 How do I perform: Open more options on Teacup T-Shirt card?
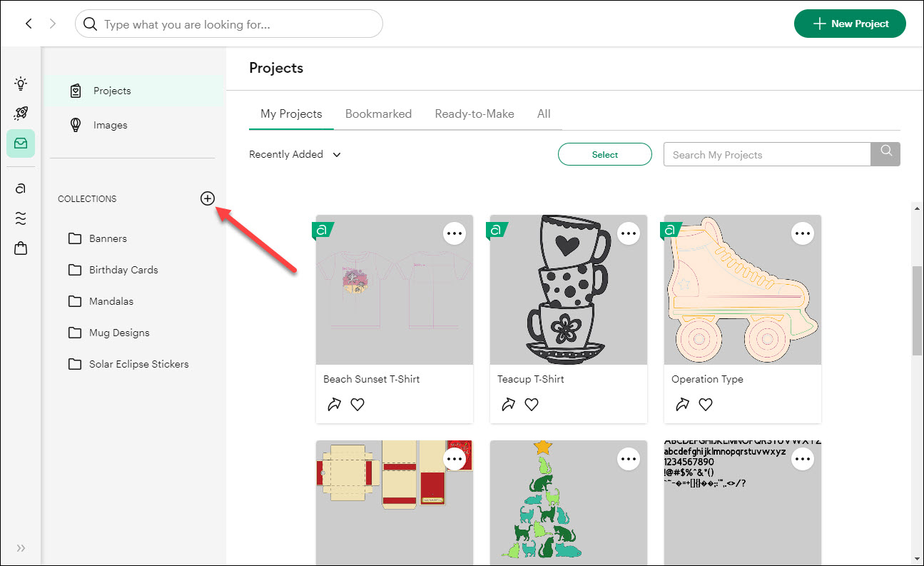pos(628,233)
